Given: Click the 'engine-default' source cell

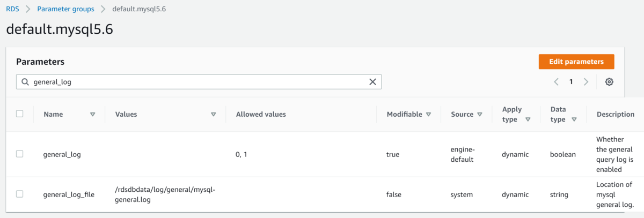Looking at the screenshot, I should pos(463,154).
